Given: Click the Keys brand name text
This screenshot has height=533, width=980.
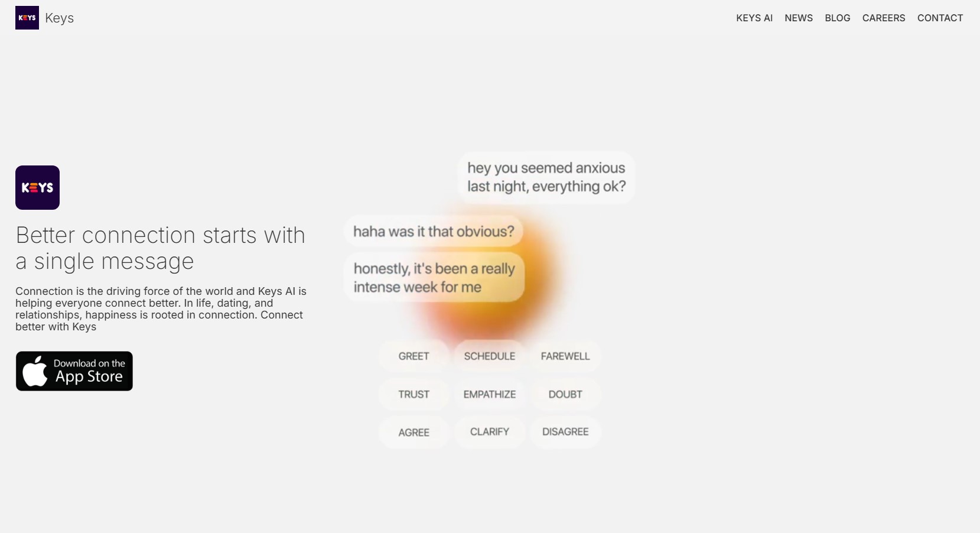Looking at the screenshot, I should click(59, 18).
